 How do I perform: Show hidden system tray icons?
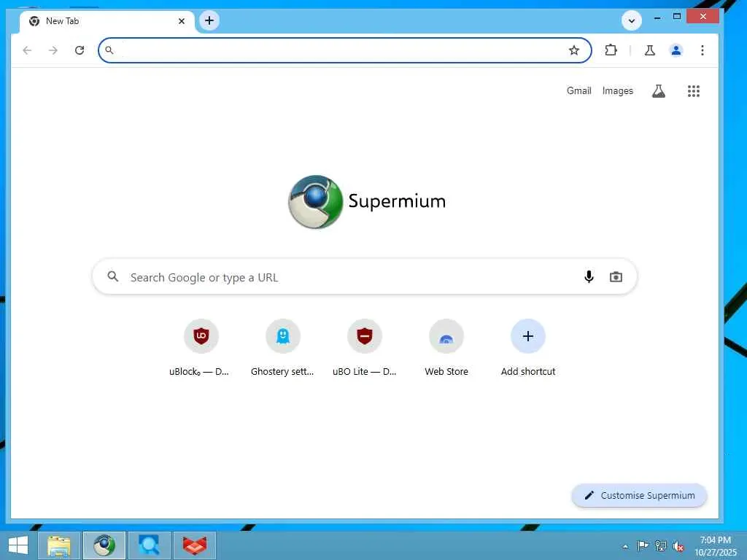(x=625, y=546)
